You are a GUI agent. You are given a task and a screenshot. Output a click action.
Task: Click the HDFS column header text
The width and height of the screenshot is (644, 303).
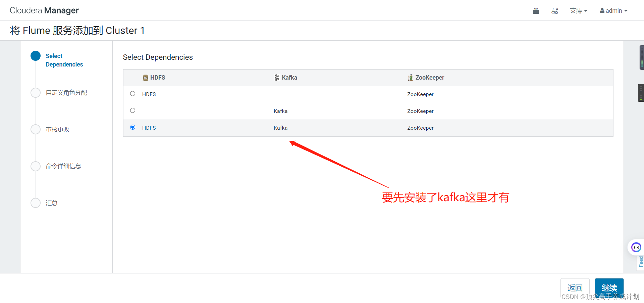pos(158,78)
